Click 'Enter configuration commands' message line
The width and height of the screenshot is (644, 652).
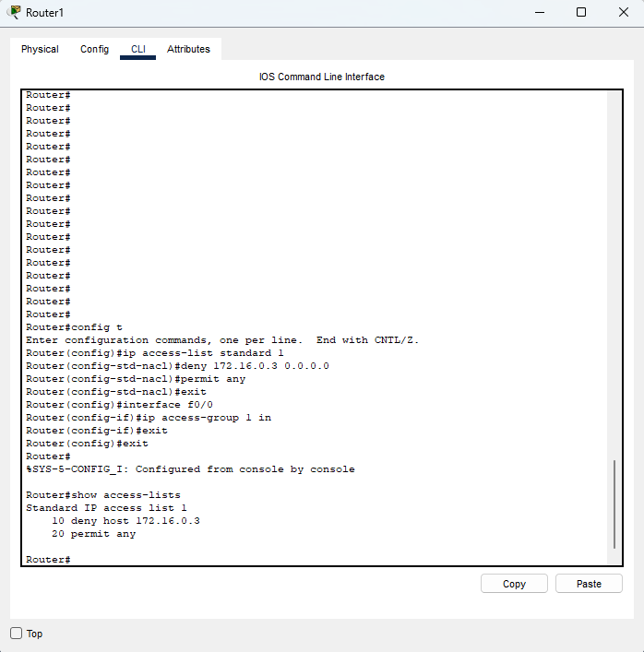click(222, 340)
